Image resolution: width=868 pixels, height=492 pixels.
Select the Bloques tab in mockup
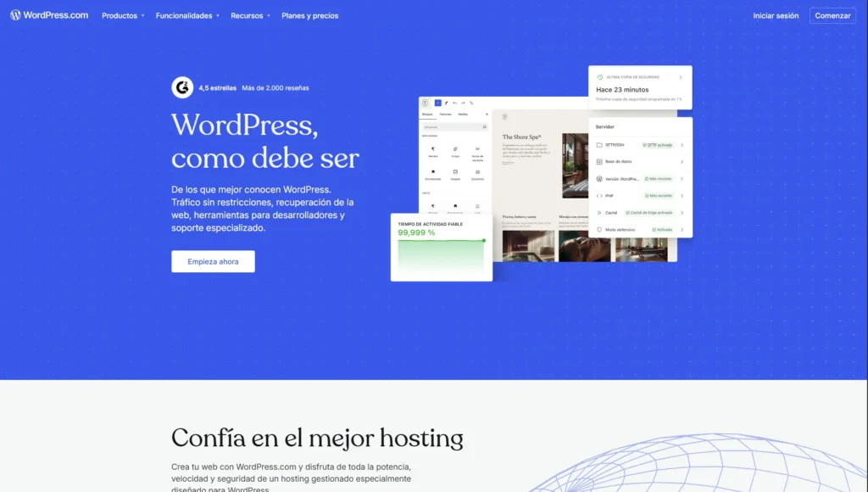pos(427,115)
